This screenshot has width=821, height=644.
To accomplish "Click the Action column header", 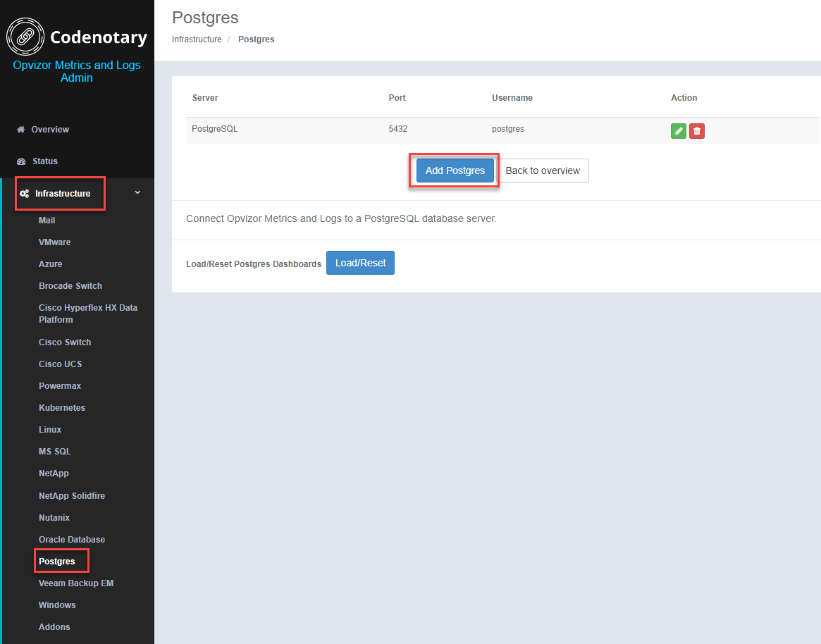I will pyautogui.click(x=684, y=98).
